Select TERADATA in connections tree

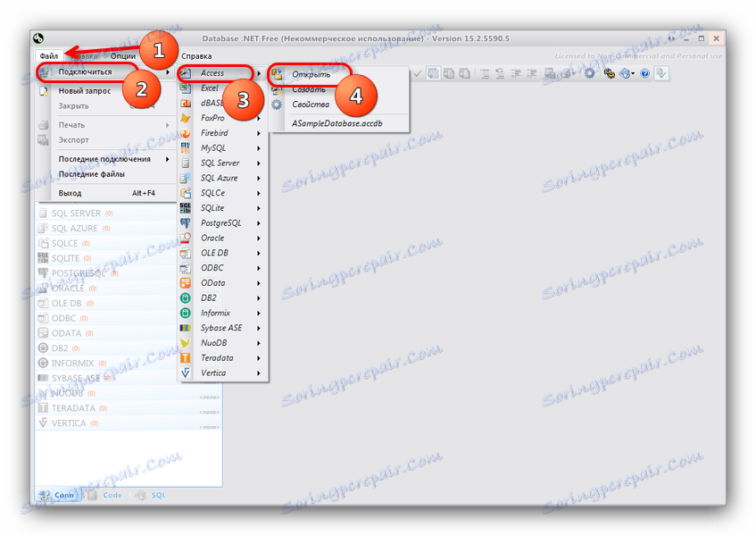(73, 408)
